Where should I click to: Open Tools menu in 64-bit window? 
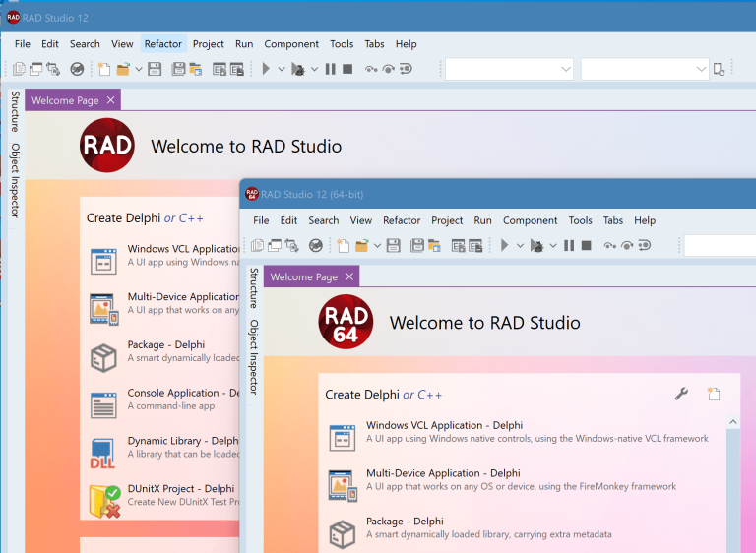click(580, 220)
